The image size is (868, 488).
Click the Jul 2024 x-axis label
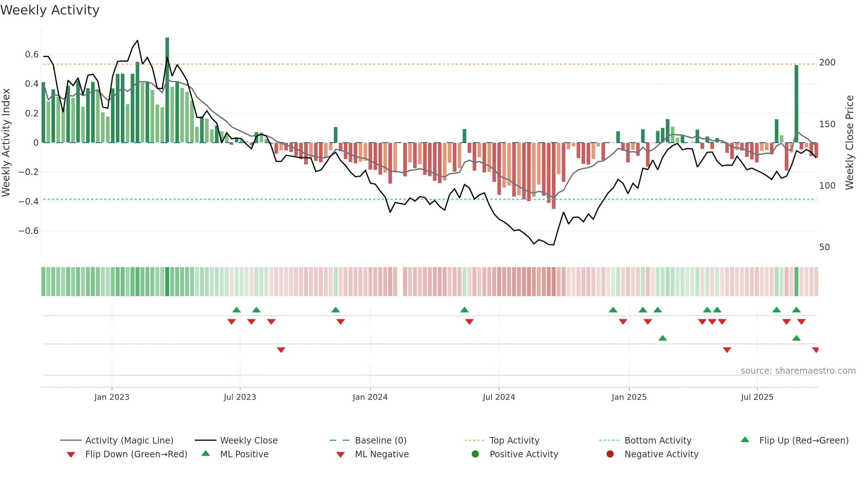[x=499, y=397]
